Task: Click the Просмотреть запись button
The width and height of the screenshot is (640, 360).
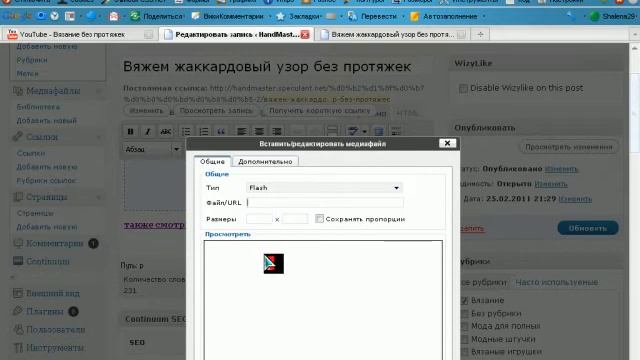Action: click(216, 111)
